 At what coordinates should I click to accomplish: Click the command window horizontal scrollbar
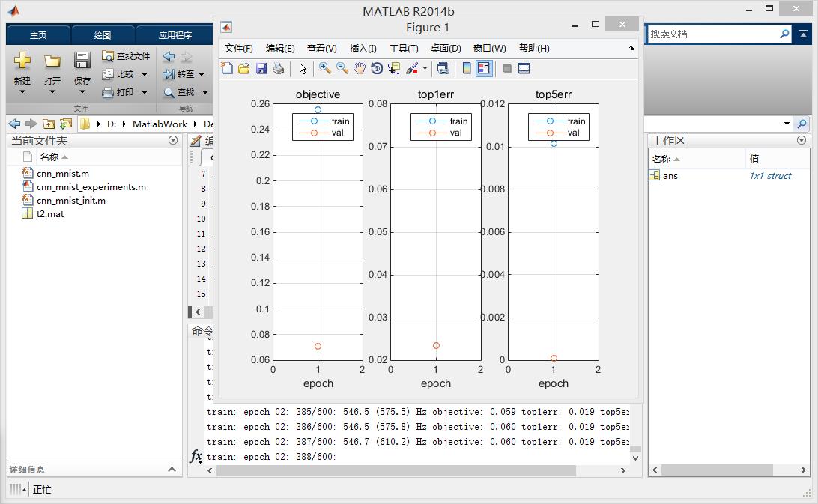[x=396, y=470]
